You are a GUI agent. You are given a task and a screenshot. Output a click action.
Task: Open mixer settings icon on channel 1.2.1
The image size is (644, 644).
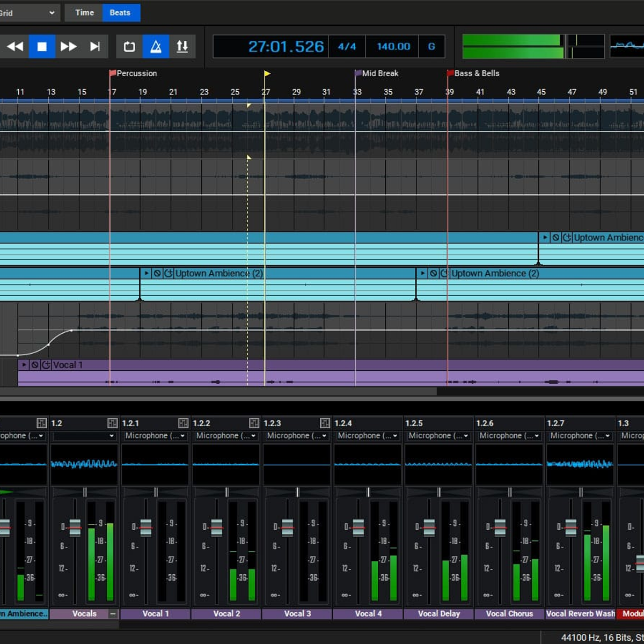tap(183, 423)
